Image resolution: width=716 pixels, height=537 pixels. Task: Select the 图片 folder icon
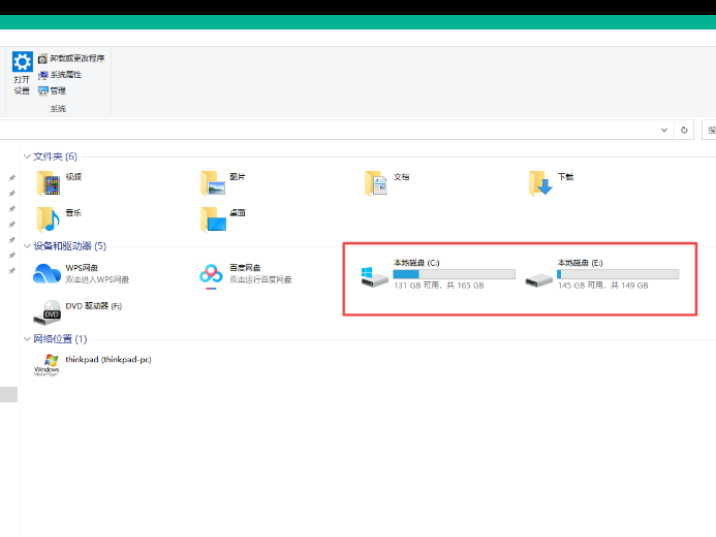[x=213, y=184]
